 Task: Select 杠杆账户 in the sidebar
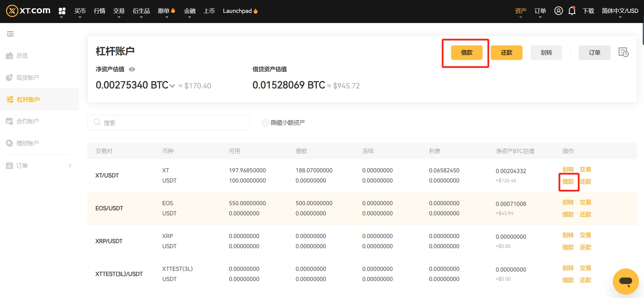[39, 100]
